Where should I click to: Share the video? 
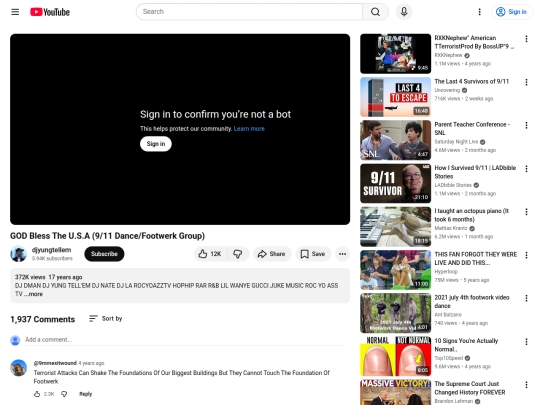pos(272,254)
